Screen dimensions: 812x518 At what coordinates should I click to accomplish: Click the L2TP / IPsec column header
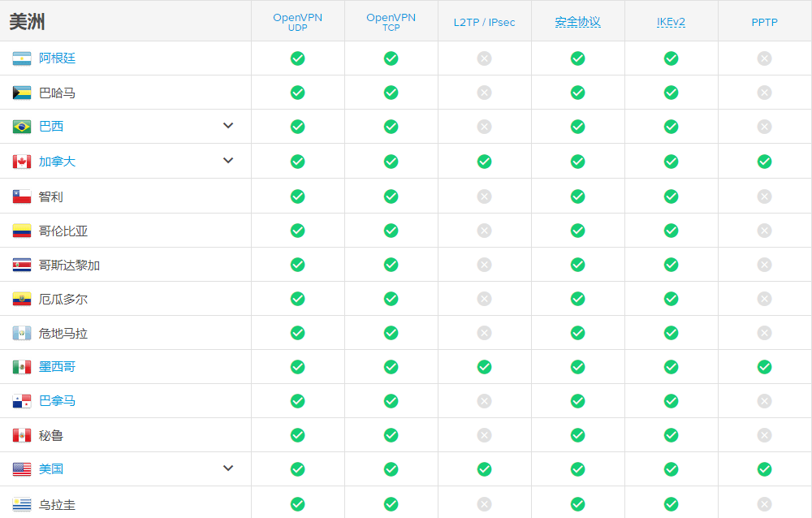pyautogui.click(x=484, y=22)
